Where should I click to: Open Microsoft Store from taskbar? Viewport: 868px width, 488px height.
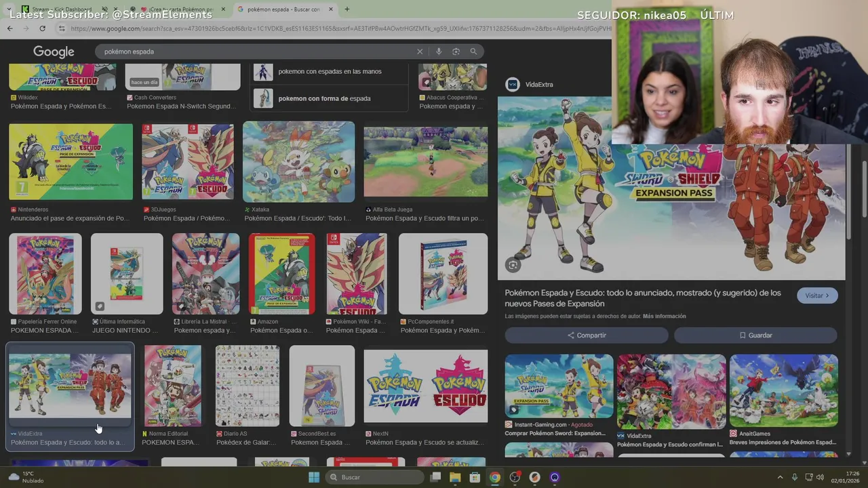(x=475, y=477)
